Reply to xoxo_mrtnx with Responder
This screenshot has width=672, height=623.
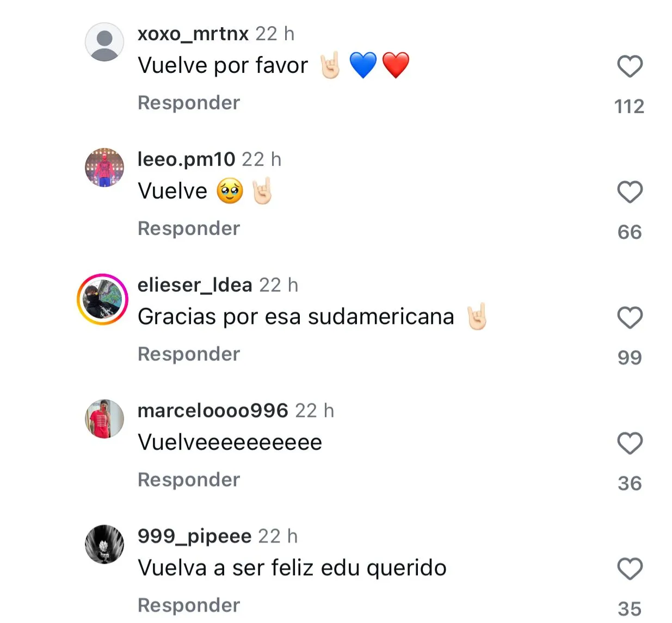(189, 103)
